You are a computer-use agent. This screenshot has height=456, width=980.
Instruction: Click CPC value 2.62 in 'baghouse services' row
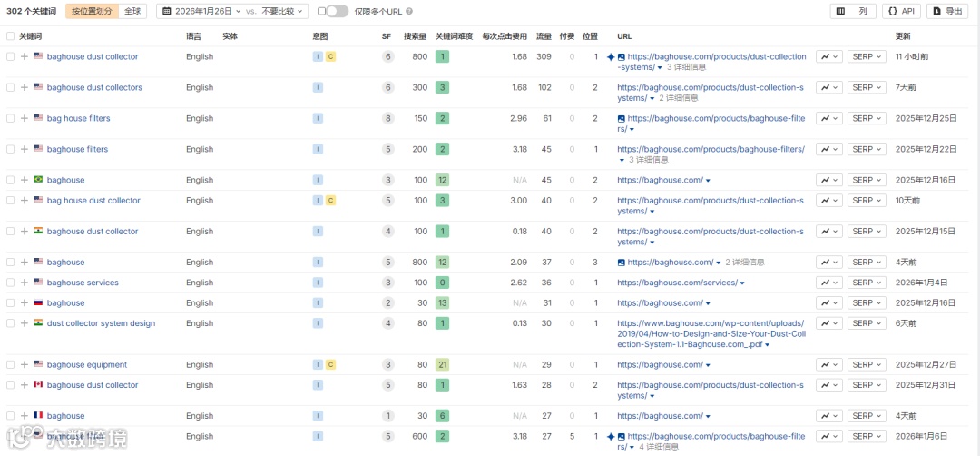tap(519, 283)
